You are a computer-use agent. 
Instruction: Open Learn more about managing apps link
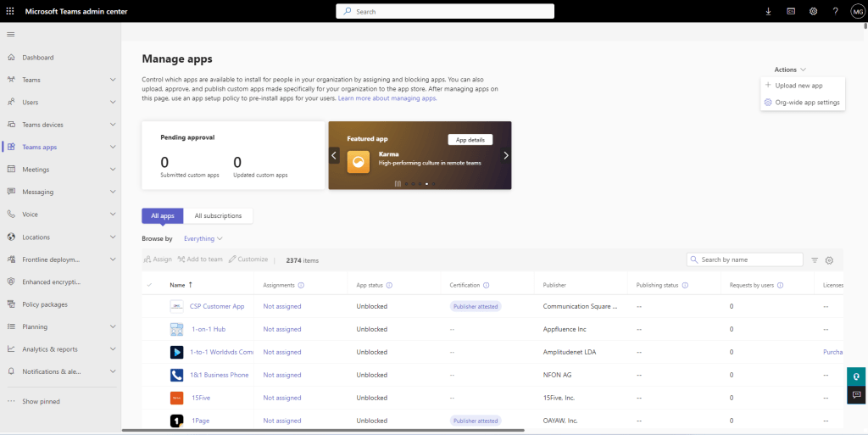tap(387, 98)
